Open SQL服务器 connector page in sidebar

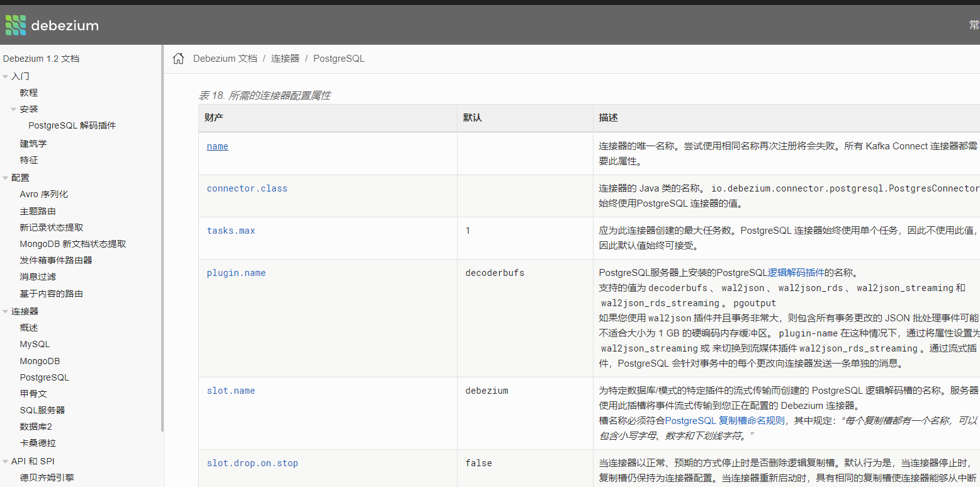point(42,410)
